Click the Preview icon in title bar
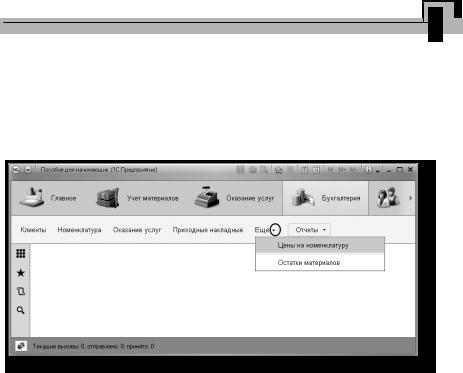 point(264,170)
